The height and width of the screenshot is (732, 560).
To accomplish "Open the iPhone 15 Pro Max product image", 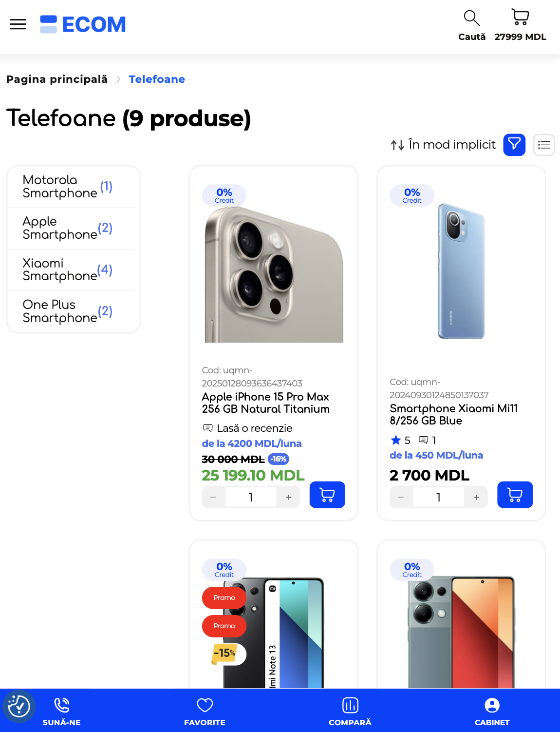I will 274,274.
